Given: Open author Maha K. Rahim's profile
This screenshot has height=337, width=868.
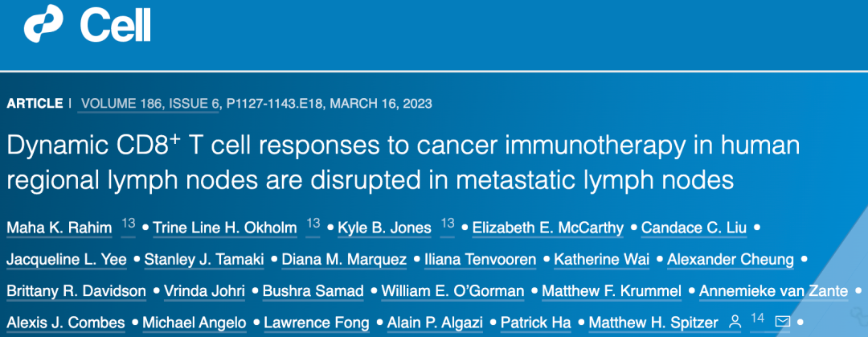Looking at the screenshot, I should pyautogui.click(x=59, y=228).
